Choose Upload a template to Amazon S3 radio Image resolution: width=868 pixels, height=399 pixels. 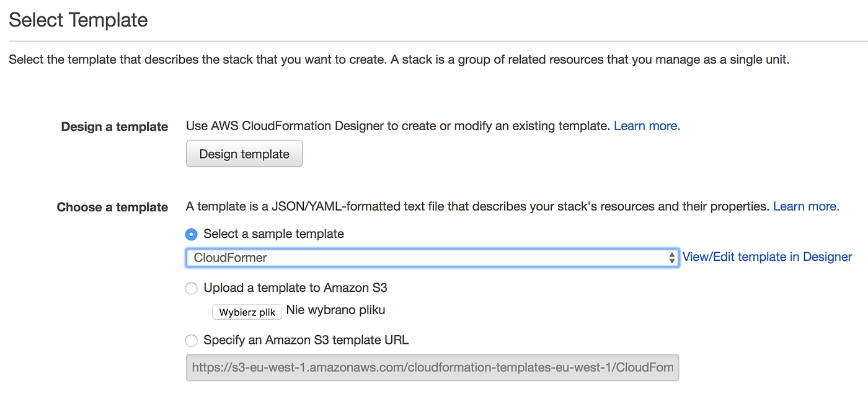pos(192,288)
